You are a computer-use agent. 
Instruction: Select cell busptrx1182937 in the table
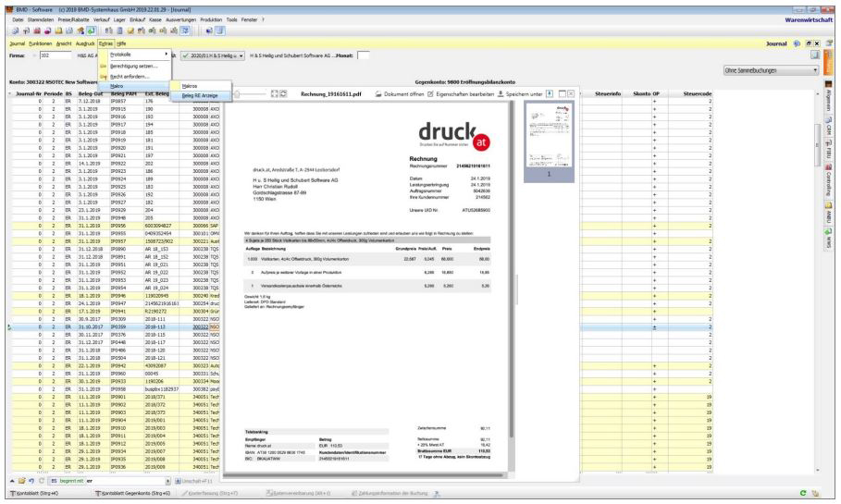pos(161,388)
